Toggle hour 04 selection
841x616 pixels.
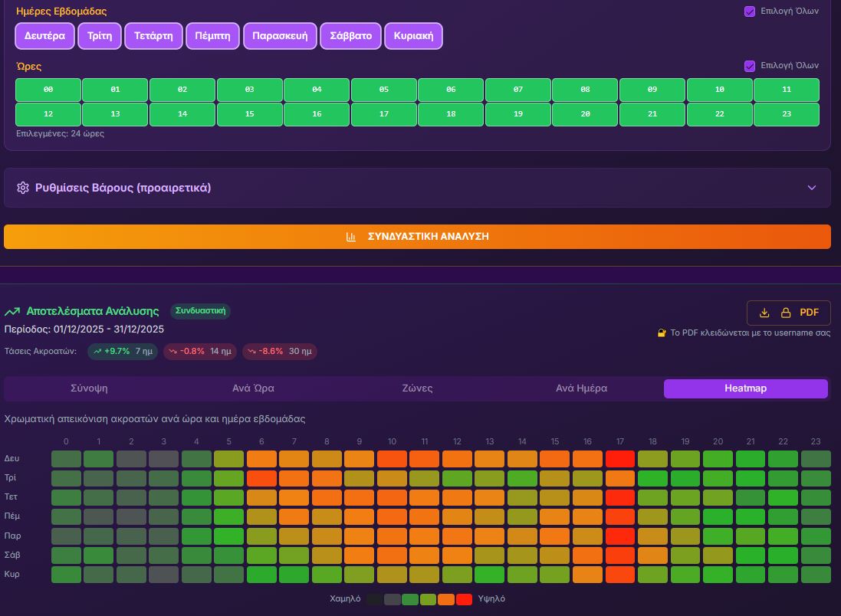coord(317,90)
